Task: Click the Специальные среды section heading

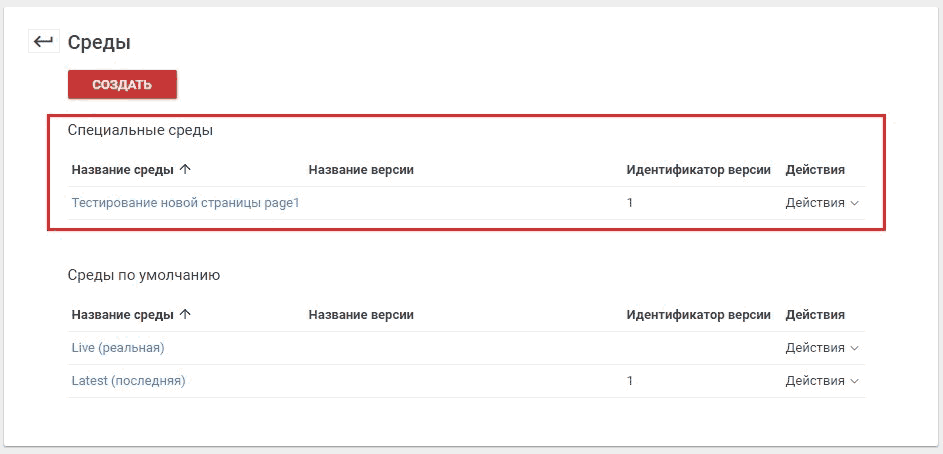Action: (140, 130)
